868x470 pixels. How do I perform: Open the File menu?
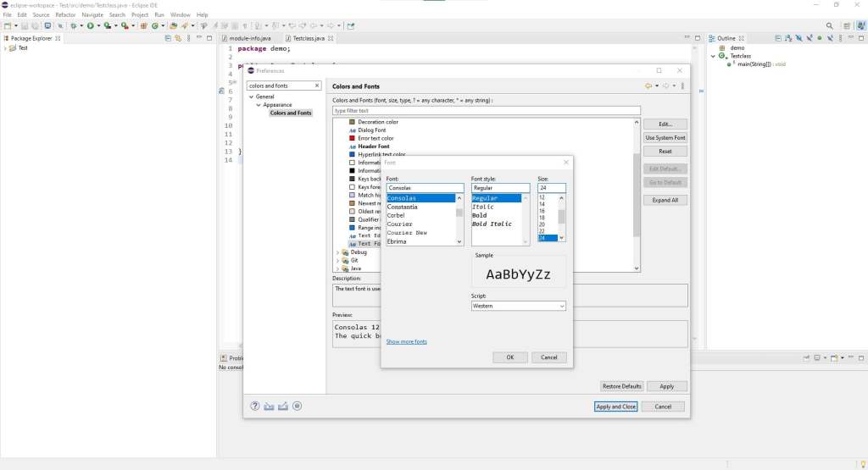[x=7, y=15]
